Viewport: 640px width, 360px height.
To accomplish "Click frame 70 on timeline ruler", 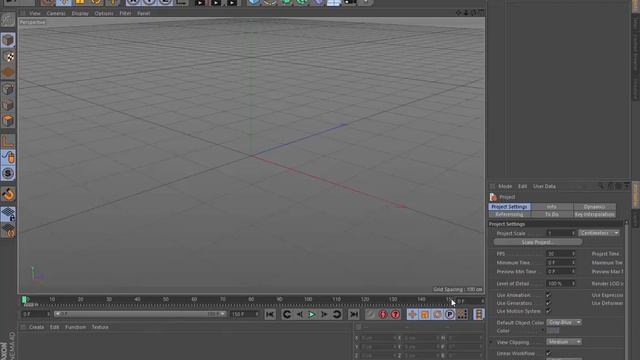I will (223, 300).
